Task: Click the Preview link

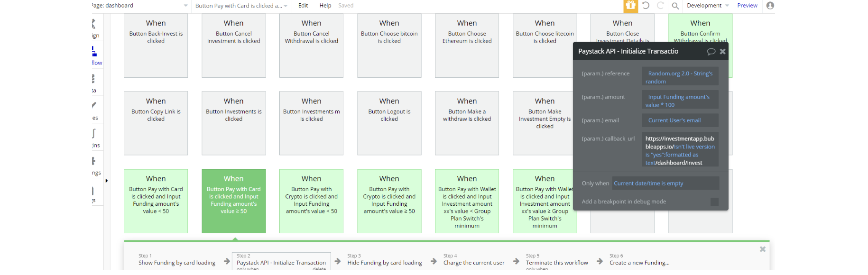Action: [x=747, y=6]
